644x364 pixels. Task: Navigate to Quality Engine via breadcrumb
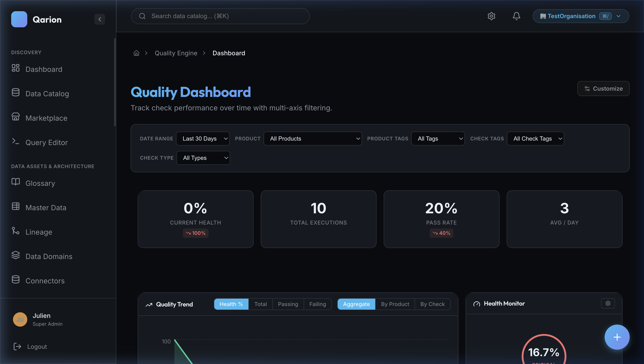click(176, 53)
